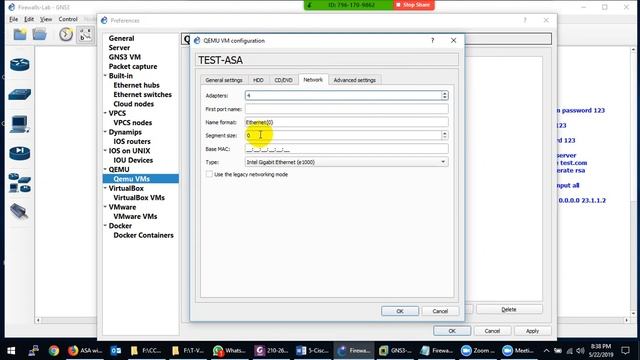Open the Edit menu
The width and height of the screenshot is (640, 360).
click(29, 19)
